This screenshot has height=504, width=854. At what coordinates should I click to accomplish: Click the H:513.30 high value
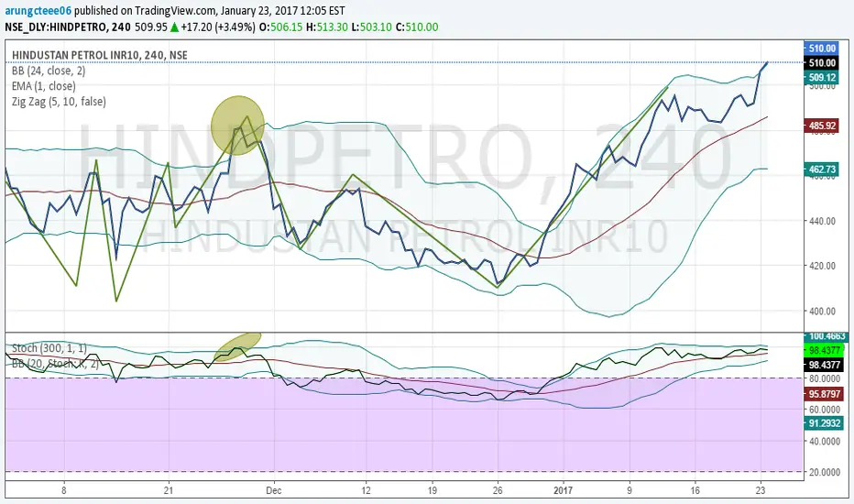pos(327,27)
